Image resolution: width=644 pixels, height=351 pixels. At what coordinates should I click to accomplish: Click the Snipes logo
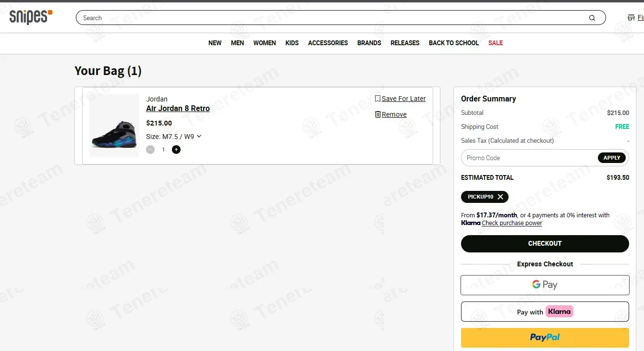pyautogui.click(x=31, y=17)
